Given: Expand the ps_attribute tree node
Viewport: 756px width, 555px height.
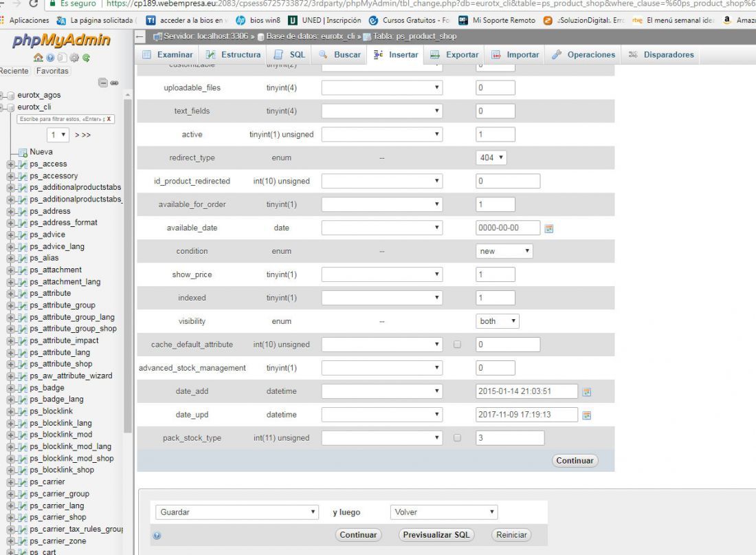Looking at the screenshot, I should (x=10, y=294).
